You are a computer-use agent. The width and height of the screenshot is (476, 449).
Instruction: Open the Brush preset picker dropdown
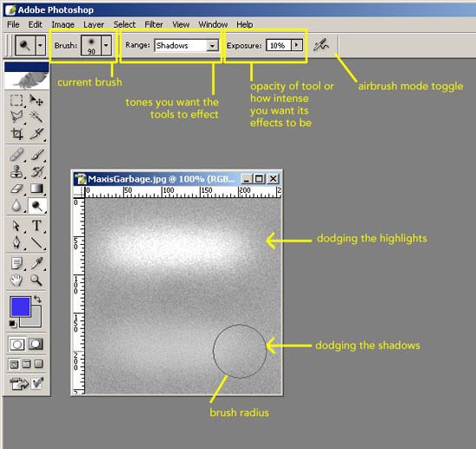[x=106, y=46]
